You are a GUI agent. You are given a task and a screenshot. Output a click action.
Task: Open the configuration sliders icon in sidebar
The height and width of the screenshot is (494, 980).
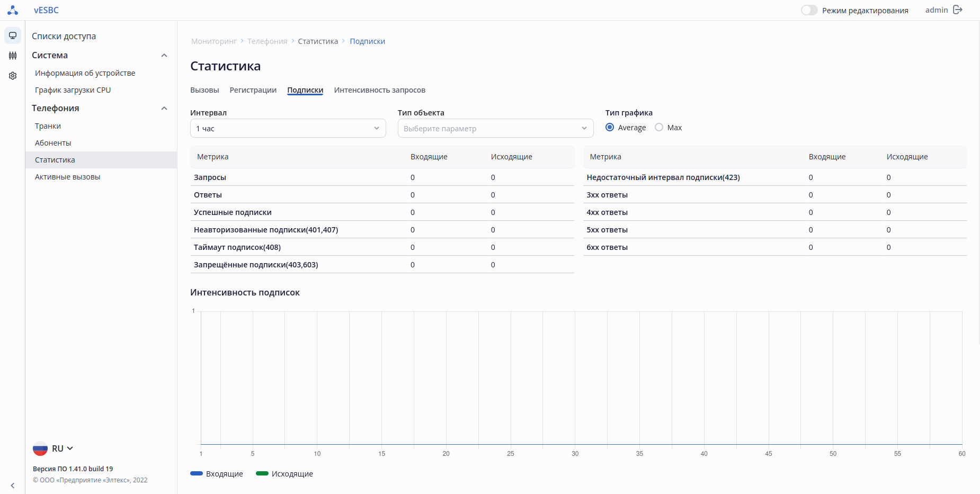[13, 56]
